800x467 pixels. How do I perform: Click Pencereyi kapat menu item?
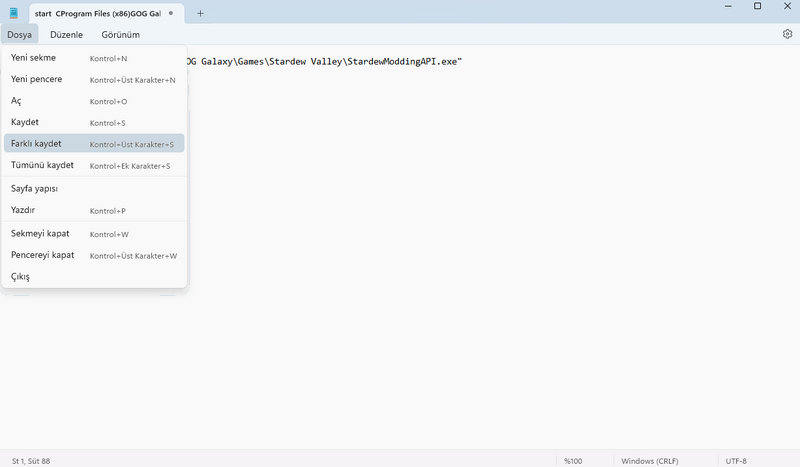pyautogui.click(x=94, y=255)
